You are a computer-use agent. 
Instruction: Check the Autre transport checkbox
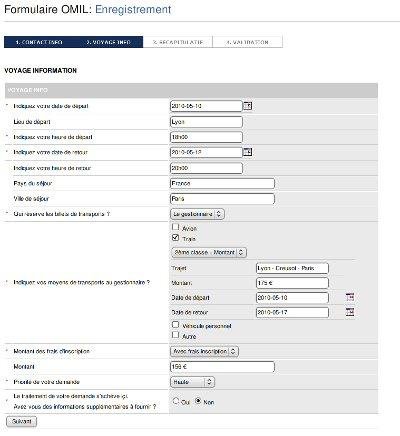[176, 335]
